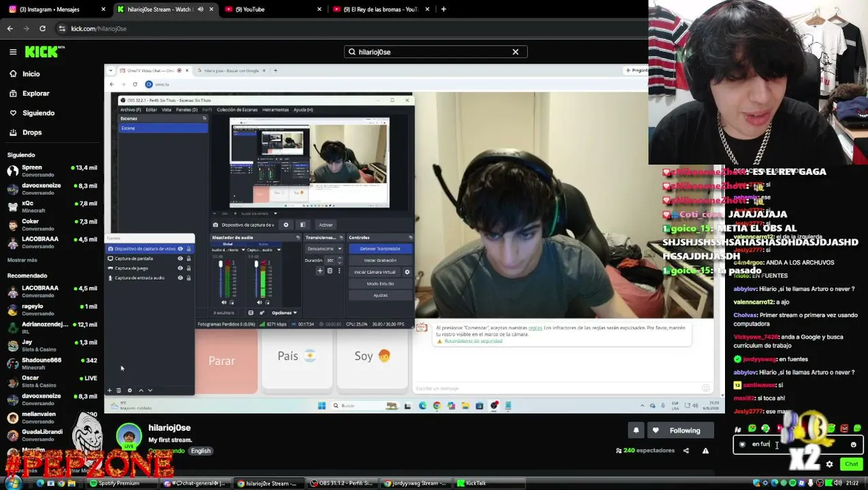The height and width of the screenshot is (490, 868).
Task: Add a new OBS source with plus icon
Action: [x=109, y=391]
